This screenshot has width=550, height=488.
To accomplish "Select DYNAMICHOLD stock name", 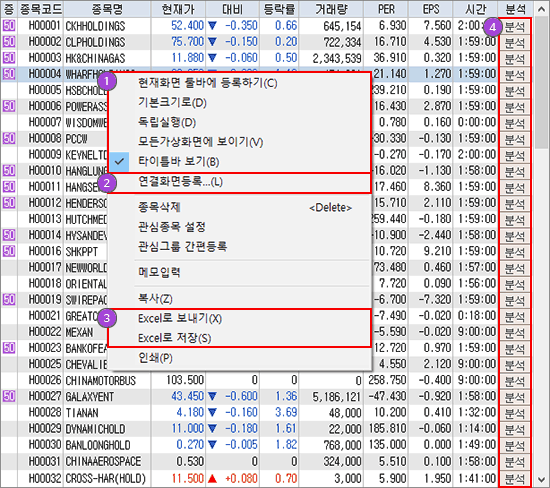I will click(x=95, y=429).
